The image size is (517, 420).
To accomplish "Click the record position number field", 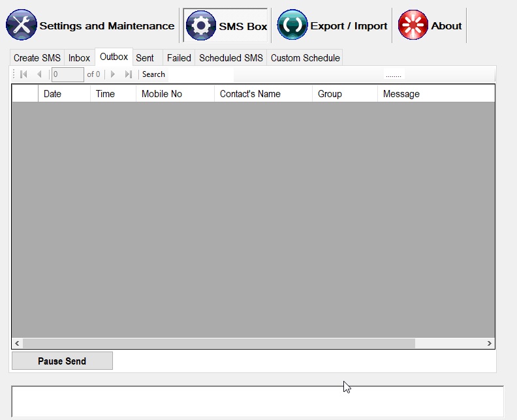I will click(68, 74).
